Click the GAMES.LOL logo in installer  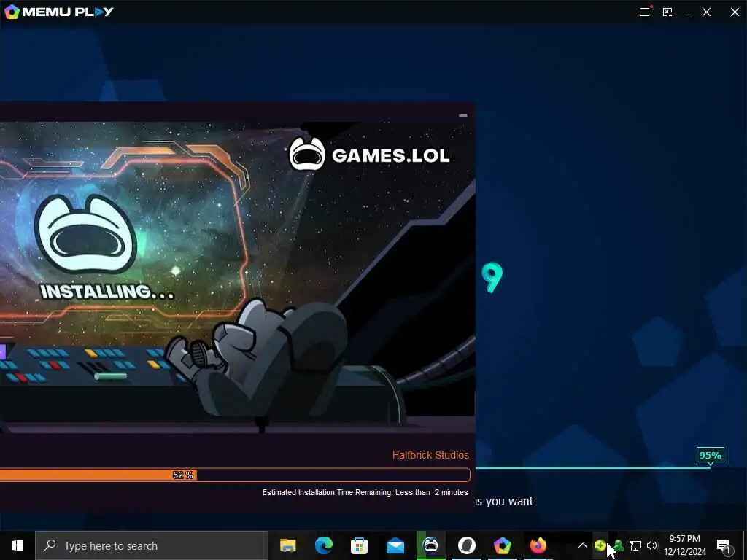(369, 155)
